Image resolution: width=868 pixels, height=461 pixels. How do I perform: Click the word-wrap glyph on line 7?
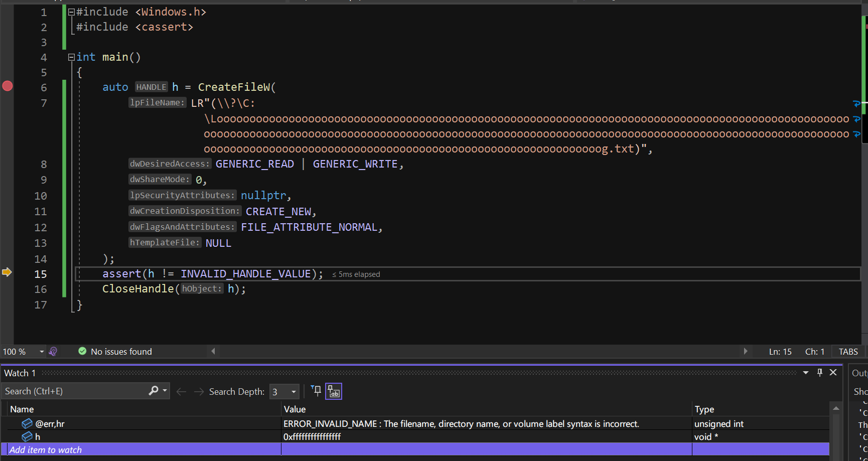[856, 104]
